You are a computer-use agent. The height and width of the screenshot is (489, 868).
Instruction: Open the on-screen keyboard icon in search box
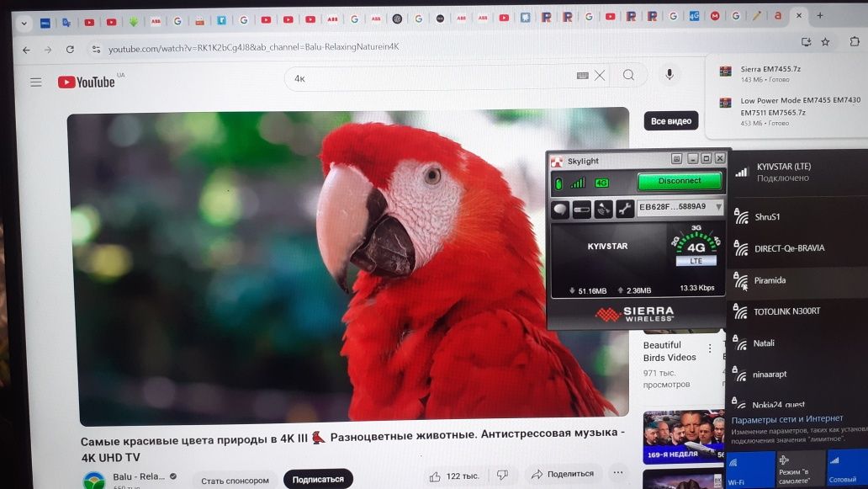582,76
